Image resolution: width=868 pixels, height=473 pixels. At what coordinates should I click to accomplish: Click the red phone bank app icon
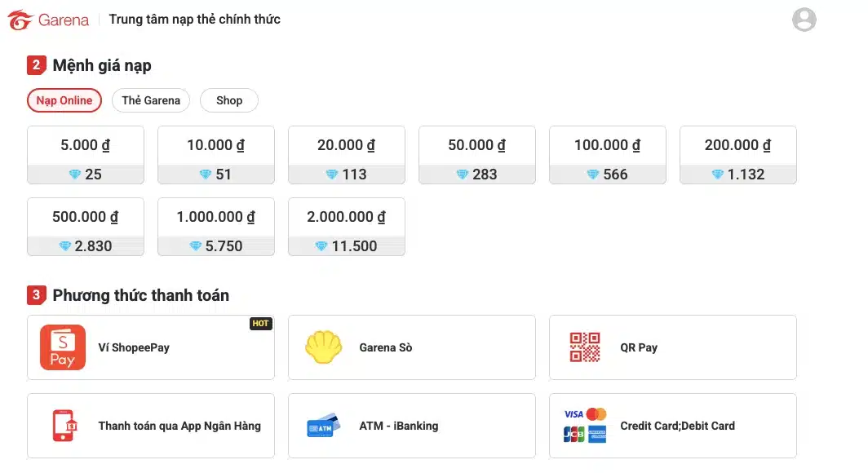click(64, 426)
